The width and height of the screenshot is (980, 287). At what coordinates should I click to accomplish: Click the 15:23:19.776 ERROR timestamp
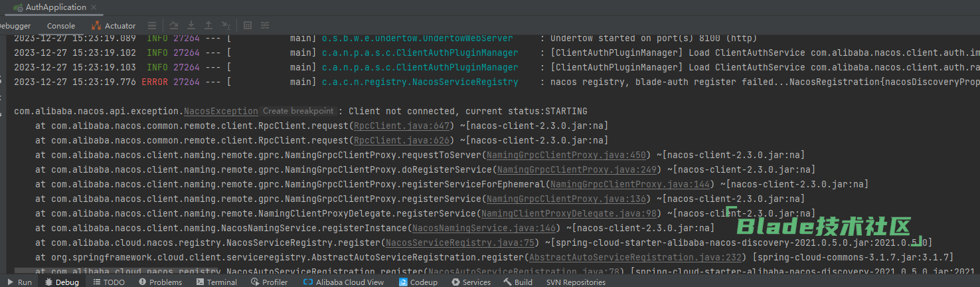[102, 82]
